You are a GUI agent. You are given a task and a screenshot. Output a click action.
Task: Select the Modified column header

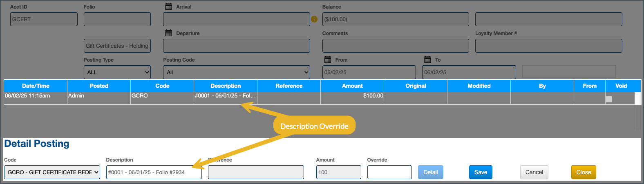pos(479,86)
